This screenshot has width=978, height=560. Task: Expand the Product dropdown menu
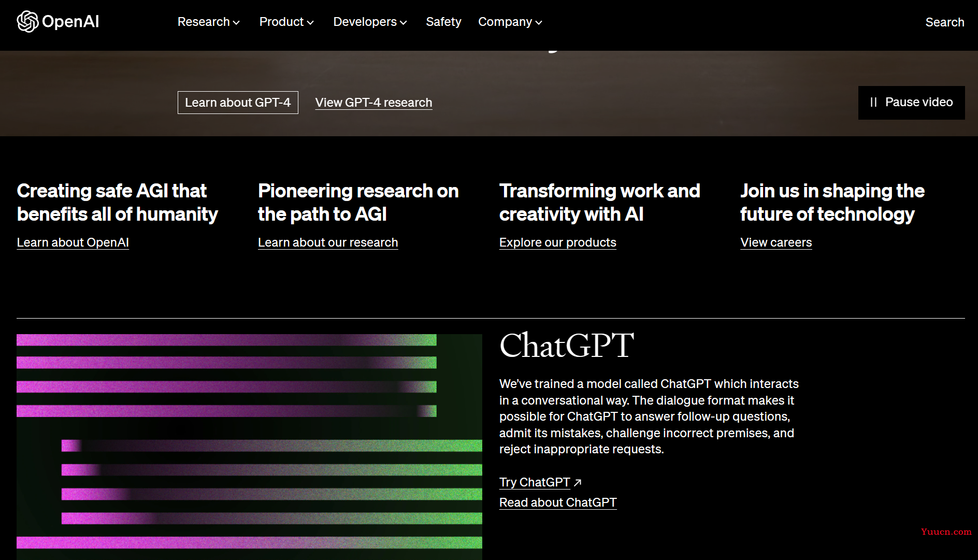coord(286,22)
